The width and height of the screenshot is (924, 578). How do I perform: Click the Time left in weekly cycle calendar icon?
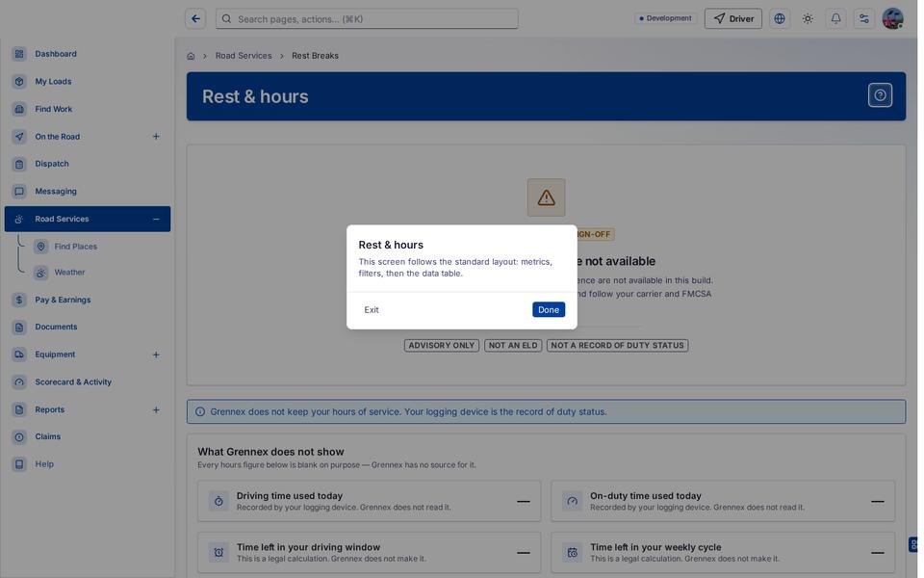pos(572,553)
